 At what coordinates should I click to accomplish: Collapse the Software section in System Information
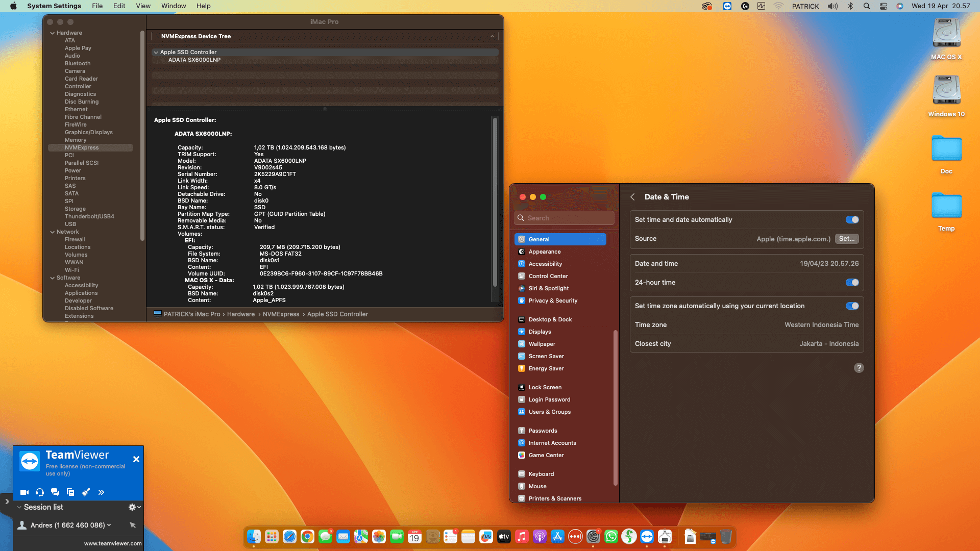point(52,278)
